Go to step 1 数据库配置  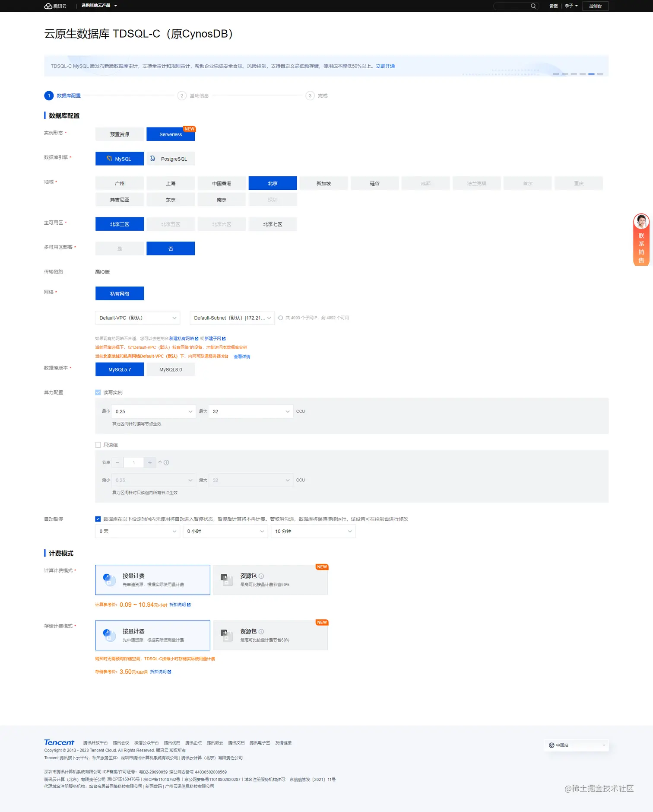point(62,96)
